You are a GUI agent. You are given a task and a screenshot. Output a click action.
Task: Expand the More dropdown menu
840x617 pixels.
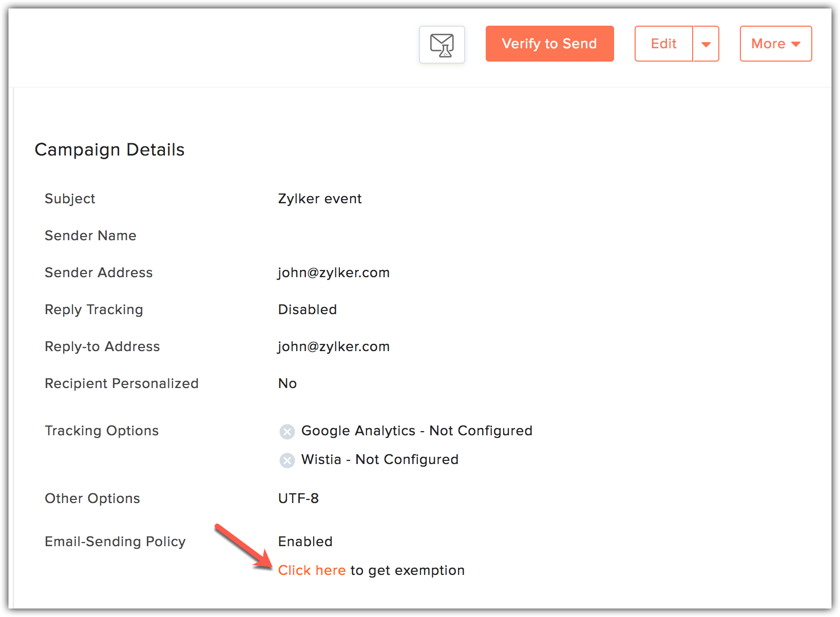click(775, 44)
